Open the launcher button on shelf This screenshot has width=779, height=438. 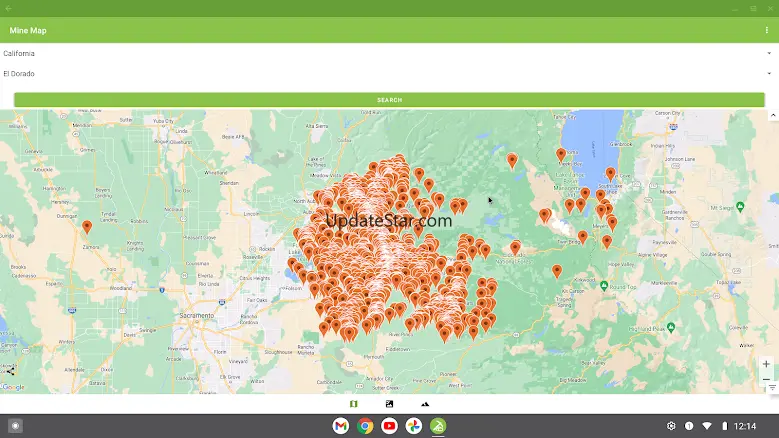pos(15,426)
